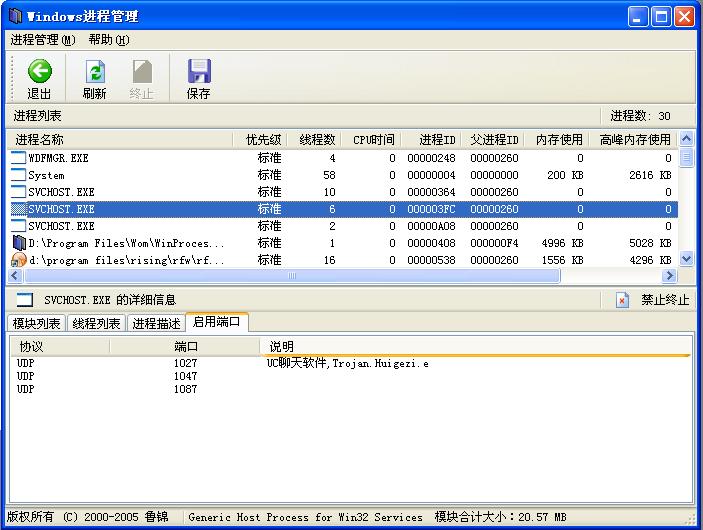Select the WDFMGR.EXE process row
Viewport: 703px width, 530px height.
(343, 158)
